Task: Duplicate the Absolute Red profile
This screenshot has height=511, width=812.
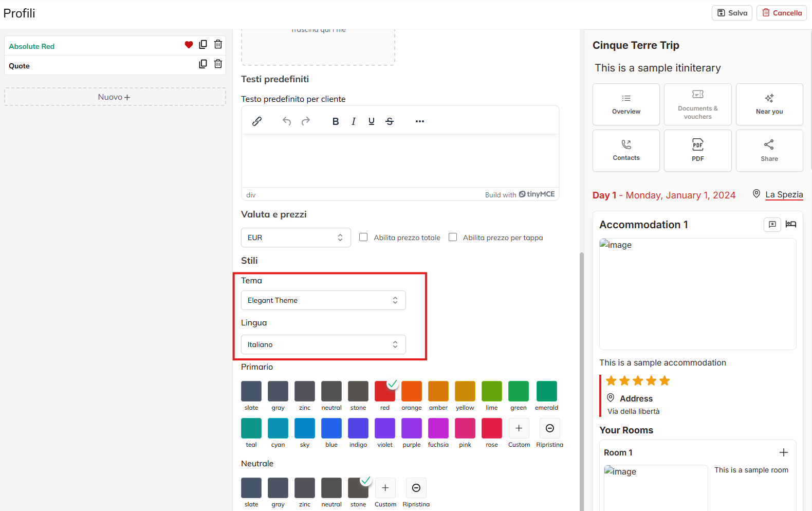Action: tap(203, 45)
